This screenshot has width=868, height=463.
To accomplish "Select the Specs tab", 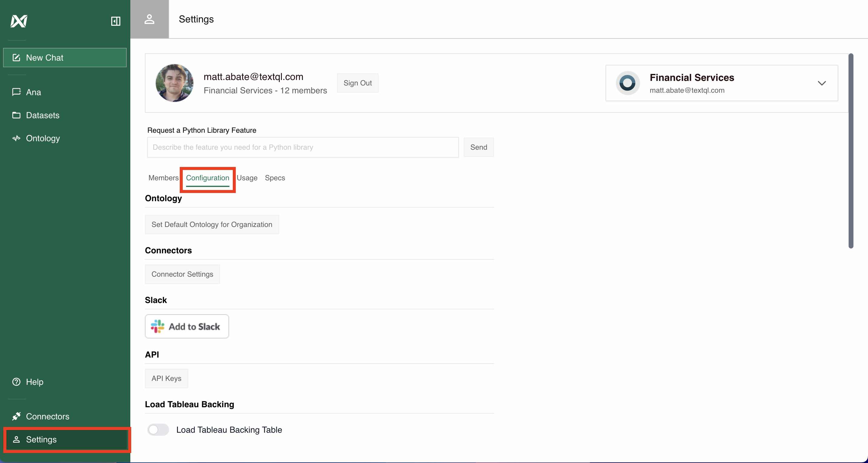I will click(x=275, y=178).
